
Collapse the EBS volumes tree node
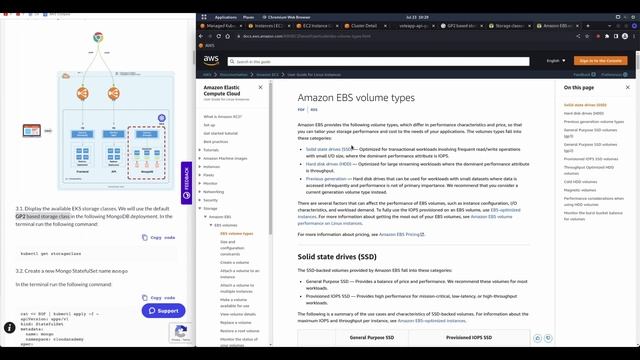(x=211, y=225)
